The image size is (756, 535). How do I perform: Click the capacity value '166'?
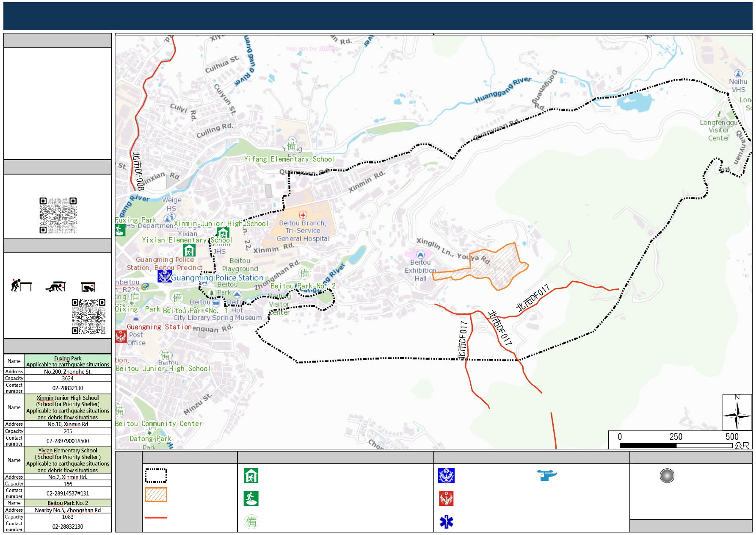(x=68, y=484)
